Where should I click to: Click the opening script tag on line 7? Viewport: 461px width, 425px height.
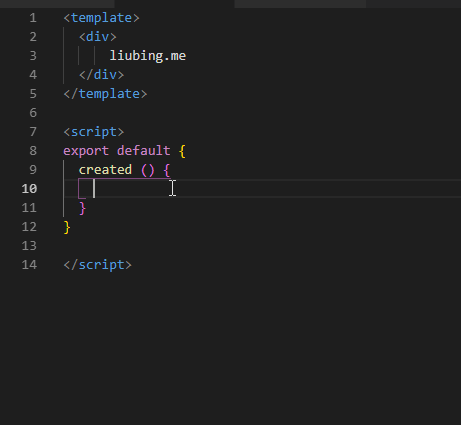click(94, 132)
